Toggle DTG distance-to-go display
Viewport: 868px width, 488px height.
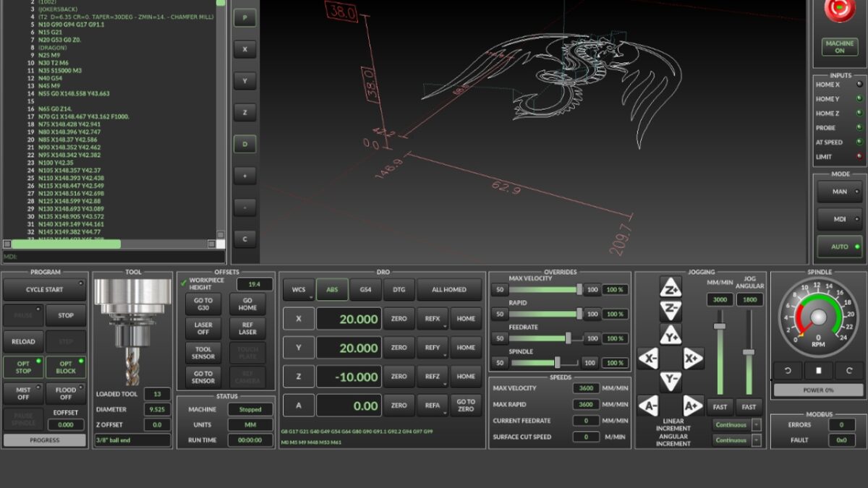(399, 289)
